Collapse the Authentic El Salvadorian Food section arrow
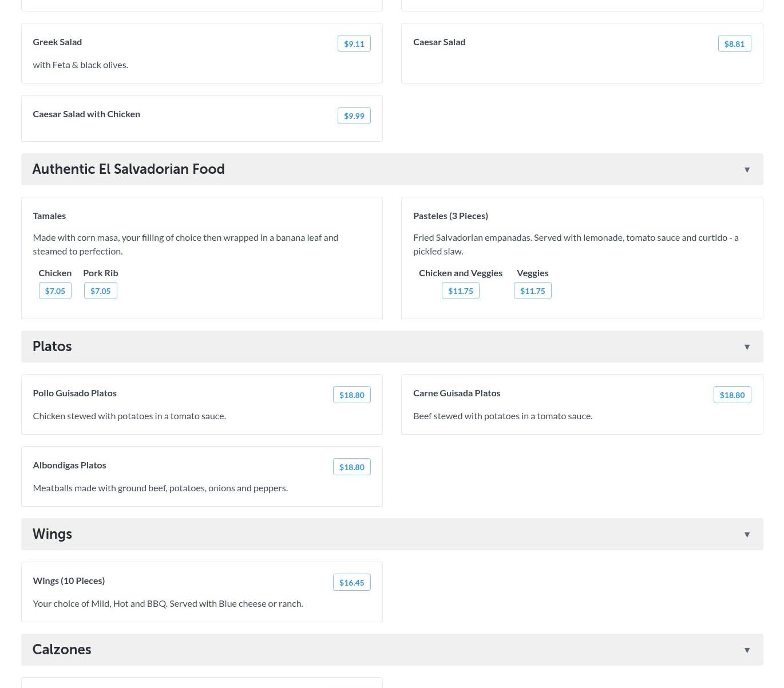Screen dimensions: 784x688 [x=747, y=170]
